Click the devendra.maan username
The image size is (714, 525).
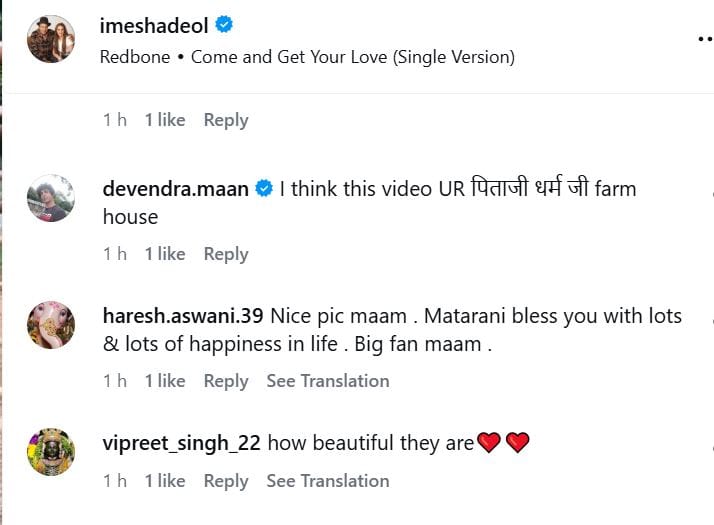click(176, 188)
